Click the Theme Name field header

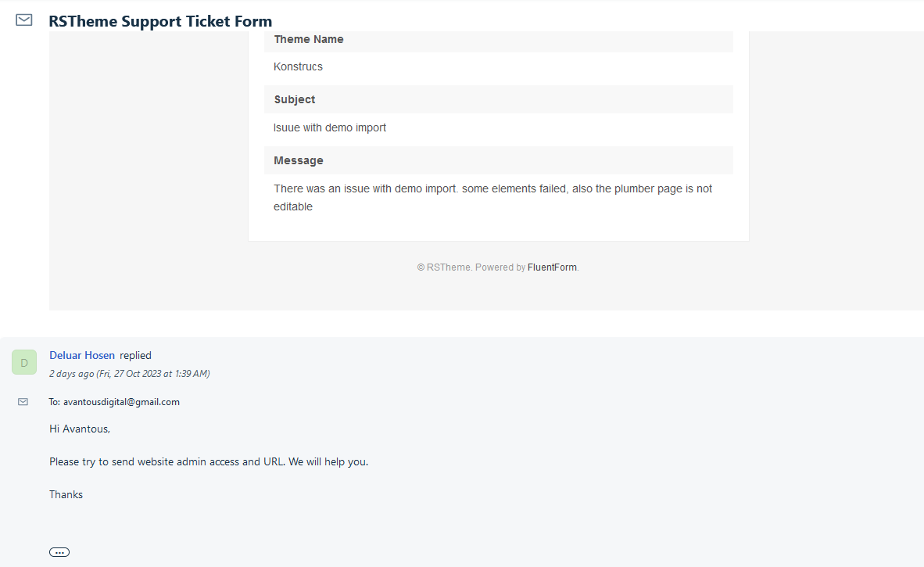(309, 39)
